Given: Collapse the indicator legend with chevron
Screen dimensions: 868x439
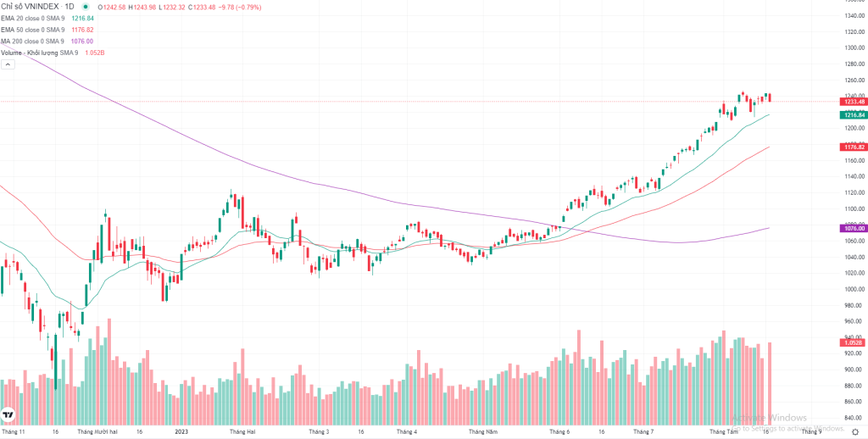Looking at the screenshot, I should tap(8, 64).
